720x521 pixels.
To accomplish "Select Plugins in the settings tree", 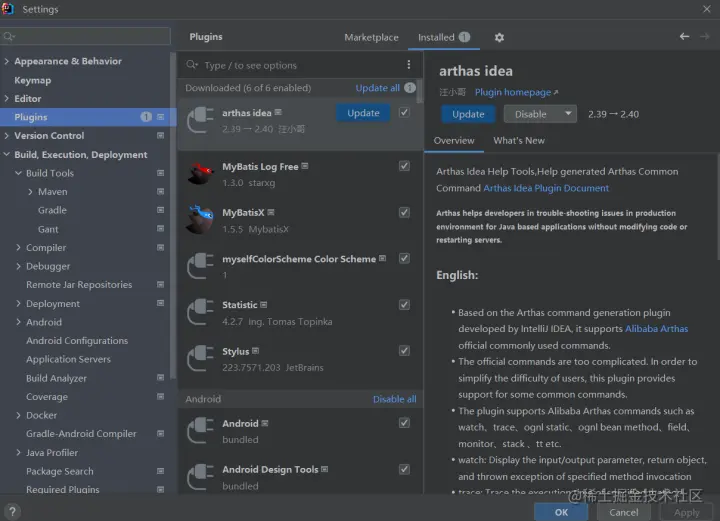I will click(88, 117).
